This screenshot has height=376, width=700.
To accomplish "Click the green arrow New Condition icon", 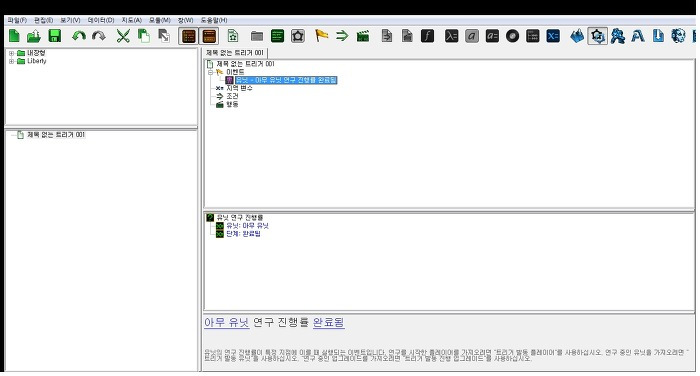I will coord(342,36).
